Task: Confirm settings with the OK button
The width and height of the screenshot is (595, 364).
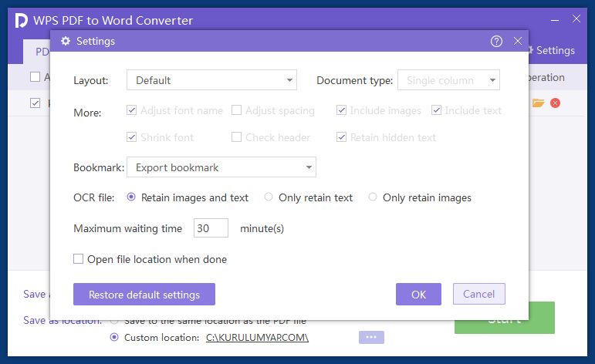Action: [418, 295]
